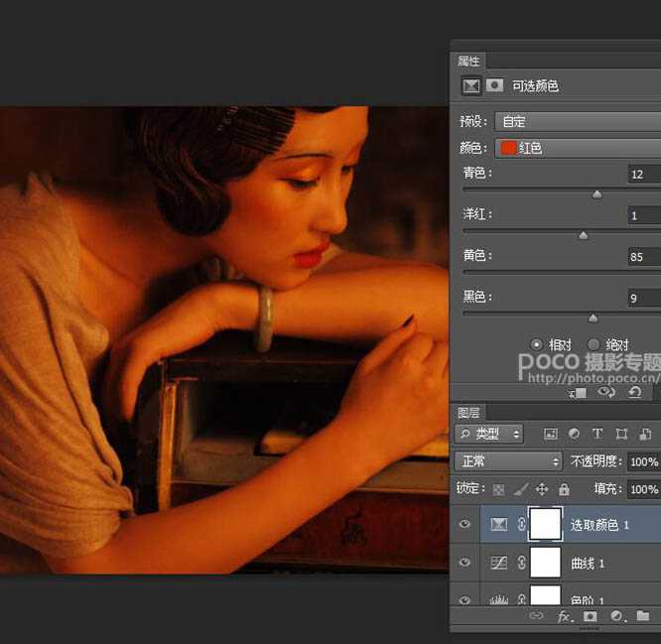661x644 pixels.
Task: Switch to the 图层 panel tab
Action: pyautogui.click(x=468, y=412)
